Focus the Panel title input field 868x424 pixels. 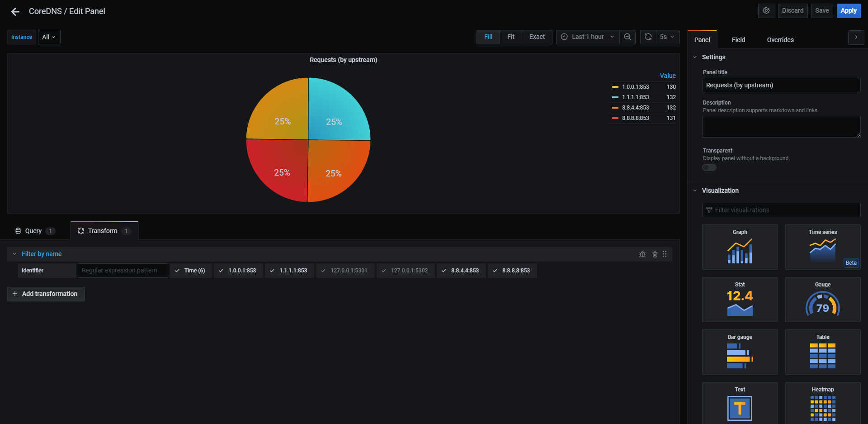coord(781,85)
